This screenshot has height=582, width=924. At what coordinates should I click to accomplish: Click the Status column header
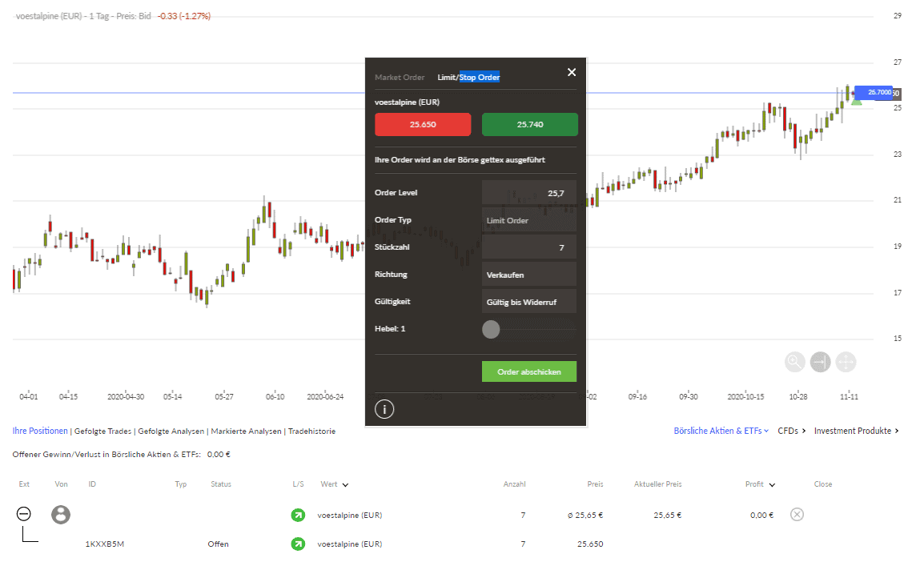221,484
